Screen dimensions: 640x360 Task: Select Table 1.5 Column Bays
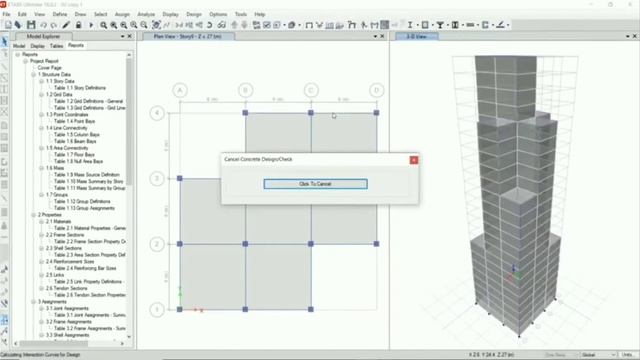point(77,135)
